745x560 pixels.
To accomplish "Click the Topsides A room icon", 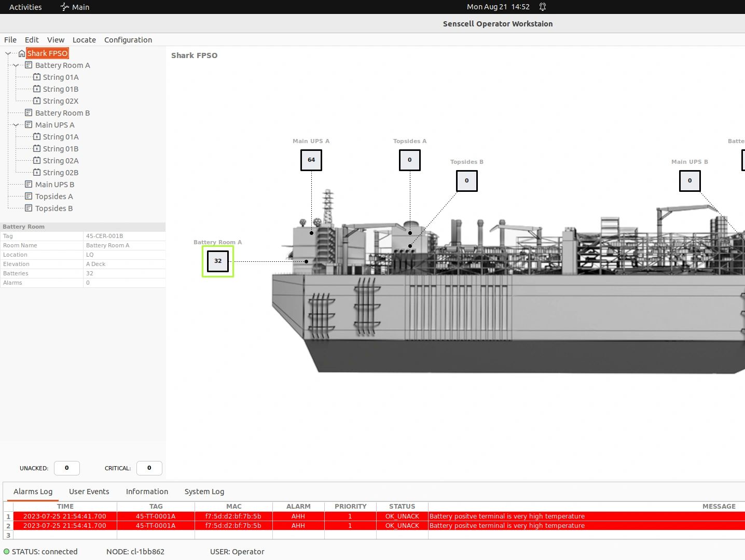I will [x=29, y=197].
